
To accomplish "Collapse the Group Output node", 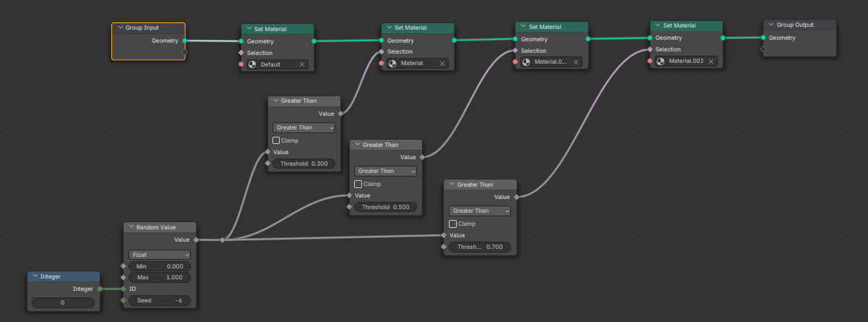I will pyautogui.click(x=771, y=25).
